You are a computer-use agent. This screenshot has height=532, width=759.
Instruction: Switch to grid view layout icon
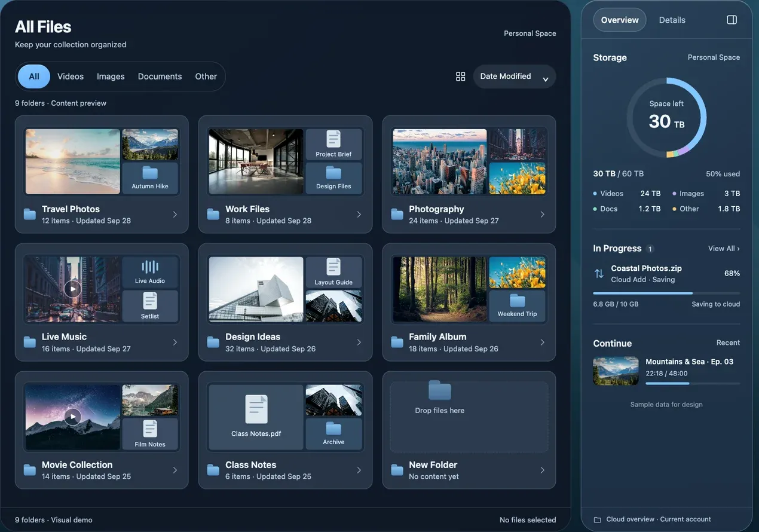coord(460,77)
